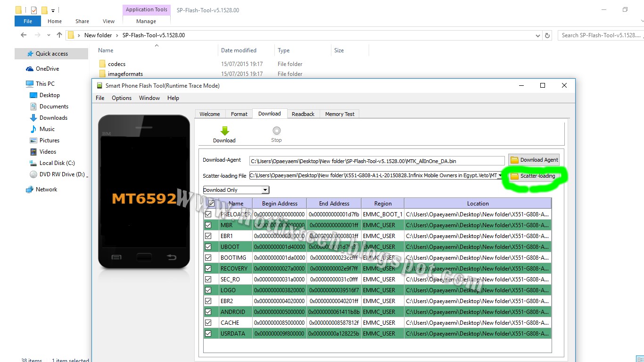Viewport: 644px width, 362px height.
Task: Disable the RECOVERY partition checkbox
Action: [208, 269]
